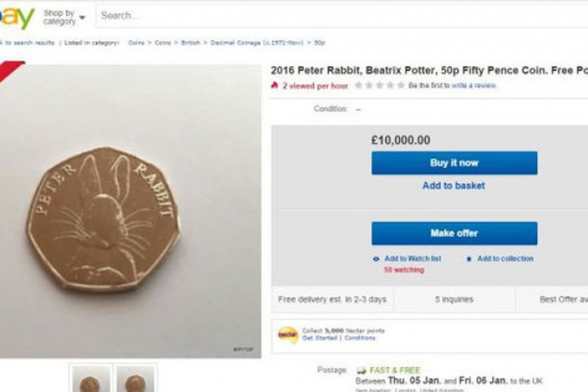Click the eBay logo

click(x=16, y=17)
